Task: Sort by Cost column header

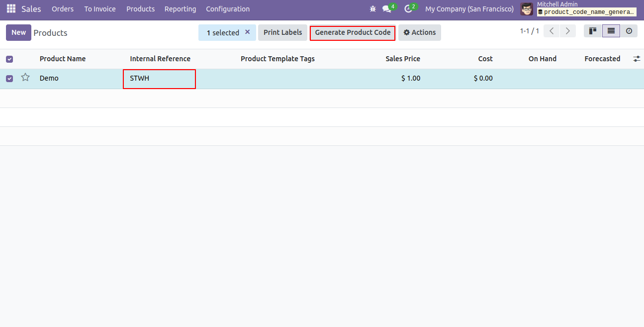Action: pos(485,59)
